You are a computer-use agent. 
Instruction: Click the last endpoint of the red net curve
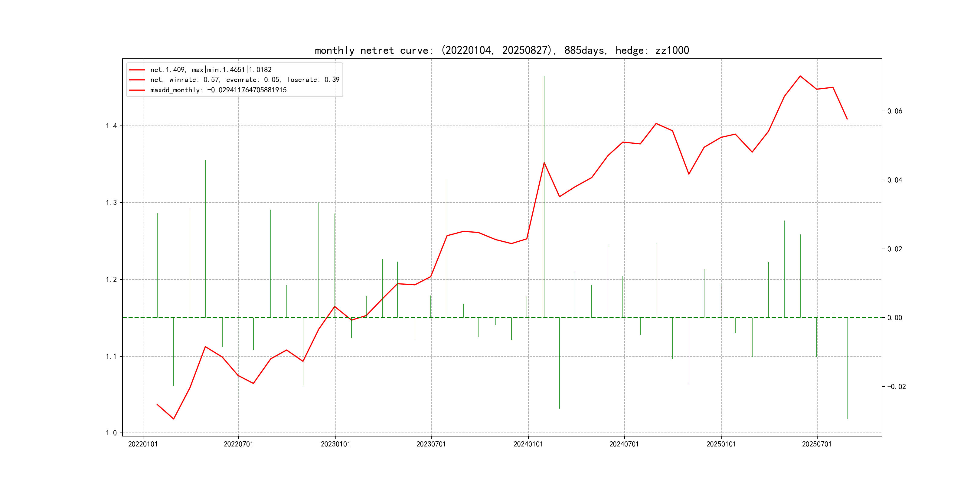click(x=847, y=119)
